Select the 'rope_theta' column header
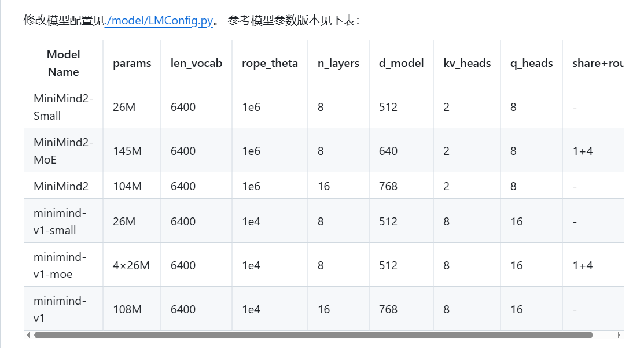This screenshot has height=348, width=644. click(x=270, y=63)
